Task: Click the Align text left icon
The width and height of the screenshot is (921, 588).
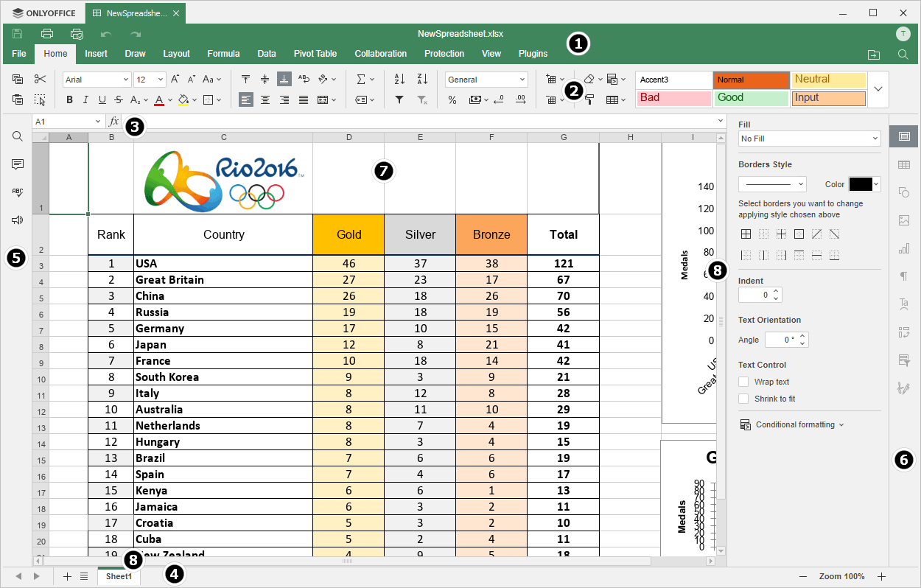Action: (246, 100)
